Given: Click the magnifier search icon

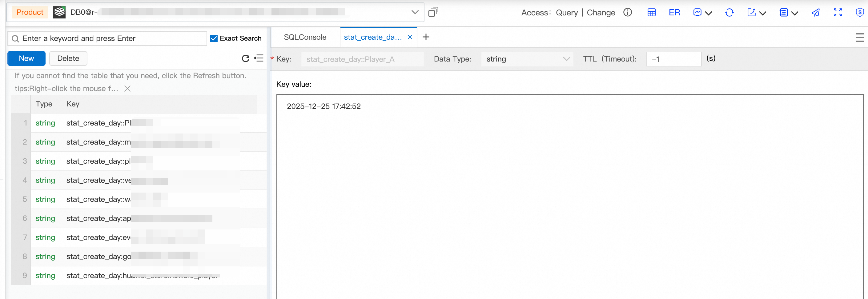Looking at the screenshot, I should (x=15, y=39).
